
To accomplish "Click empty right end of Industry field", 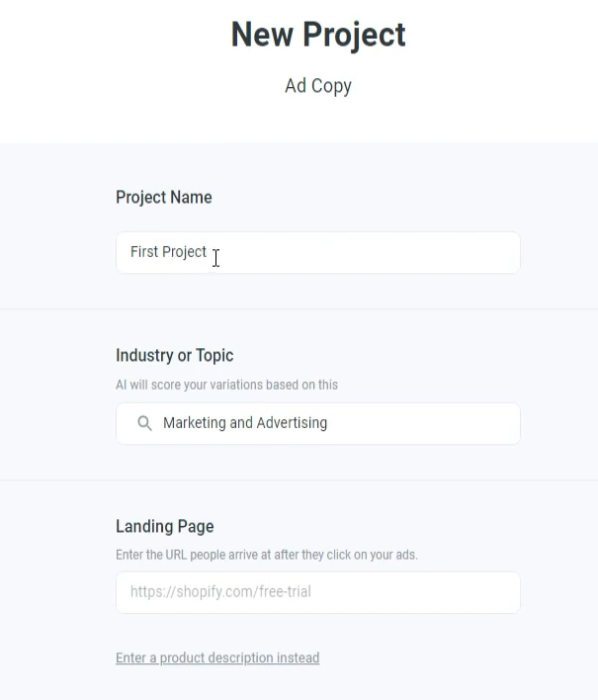I will 474,423.
